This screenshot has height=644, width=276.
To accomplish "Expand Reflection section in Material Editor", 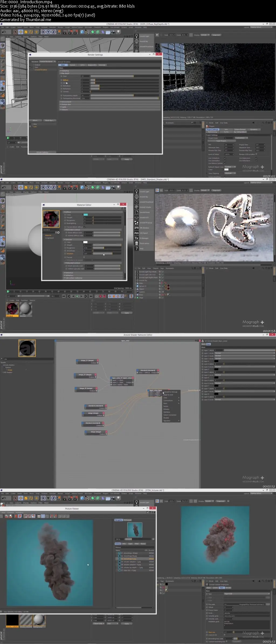I will (x=93, y=273).
